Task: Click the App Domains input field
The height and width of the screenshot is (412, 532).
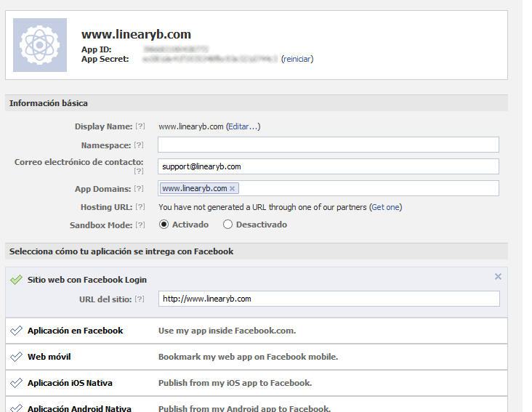Action: pyautogui.click(x=328, y=188)
